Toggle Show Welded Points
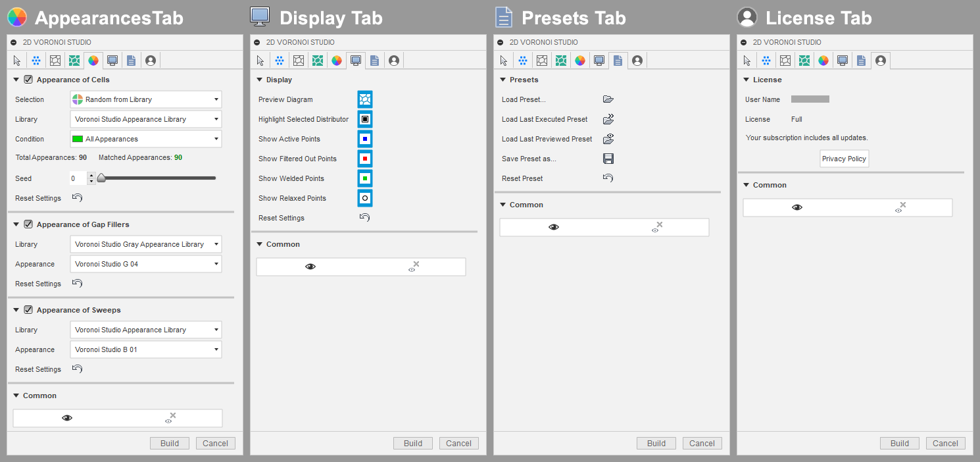This screenshot has height=462, width=980. 365,178
